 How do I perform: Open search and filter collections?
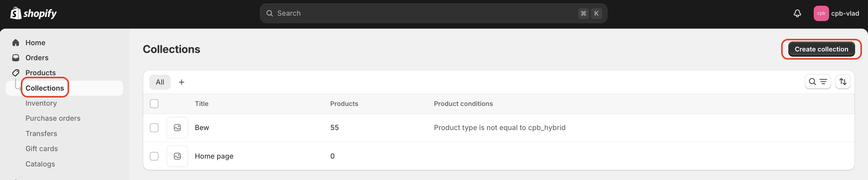coord(818,82)
